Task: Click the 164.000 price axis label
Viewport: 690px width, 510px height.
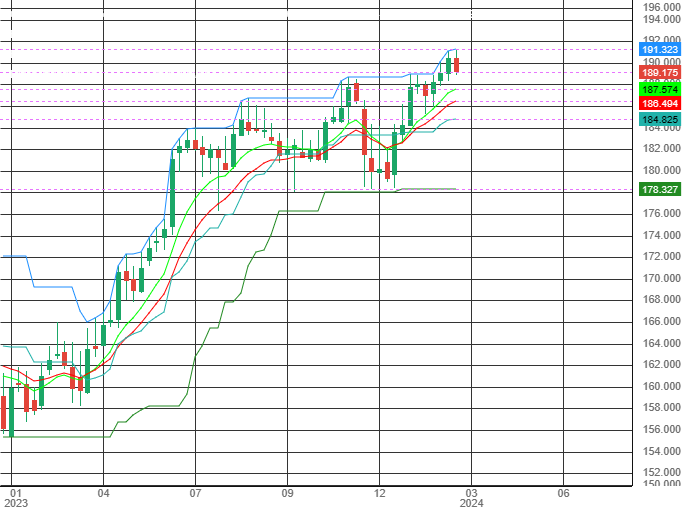Action: pyautogui.click(x=661, y=343)
